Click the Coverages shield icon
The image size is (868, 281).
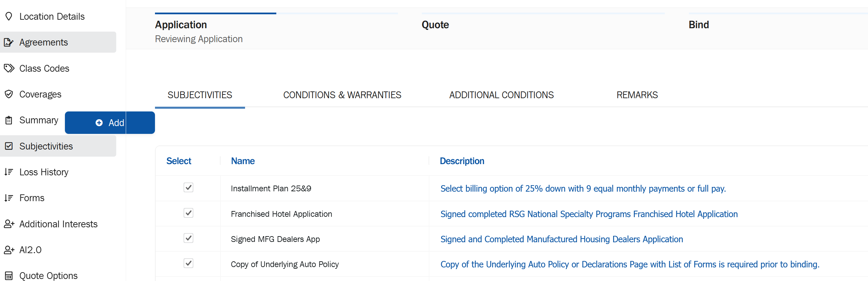tap(9, 94)
